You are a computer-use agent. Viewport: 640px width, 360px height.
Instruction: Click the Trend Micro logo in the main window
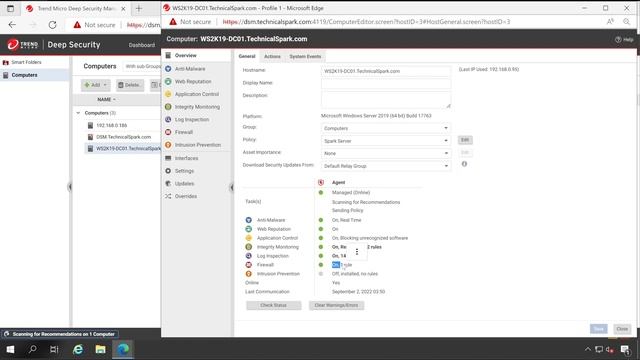(22, 44)
